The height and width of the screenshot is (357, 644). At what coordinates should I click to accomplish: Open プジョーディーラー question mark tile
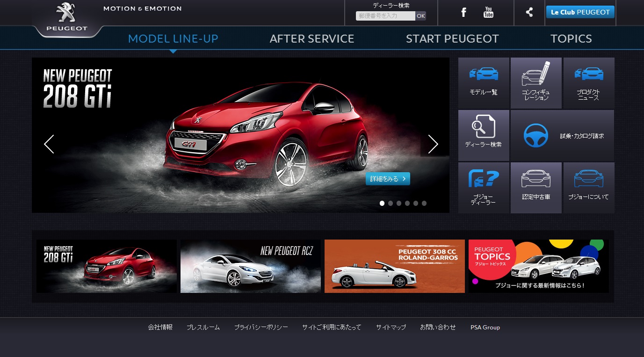click(484, 188)
